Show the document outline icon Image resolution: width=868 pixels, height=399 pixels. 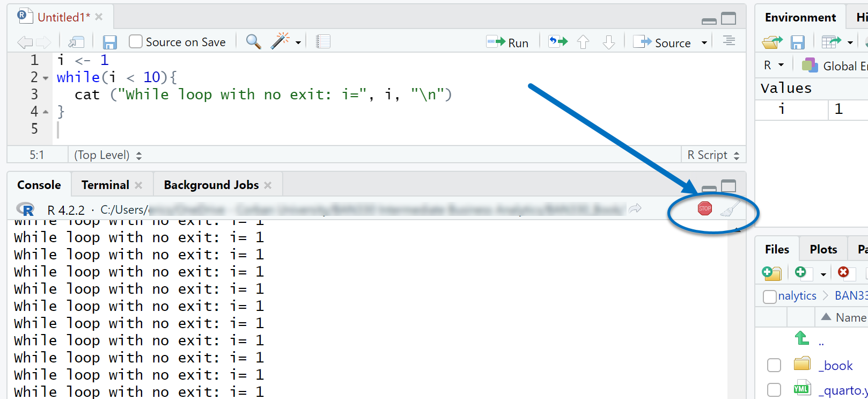coord(729,41)
